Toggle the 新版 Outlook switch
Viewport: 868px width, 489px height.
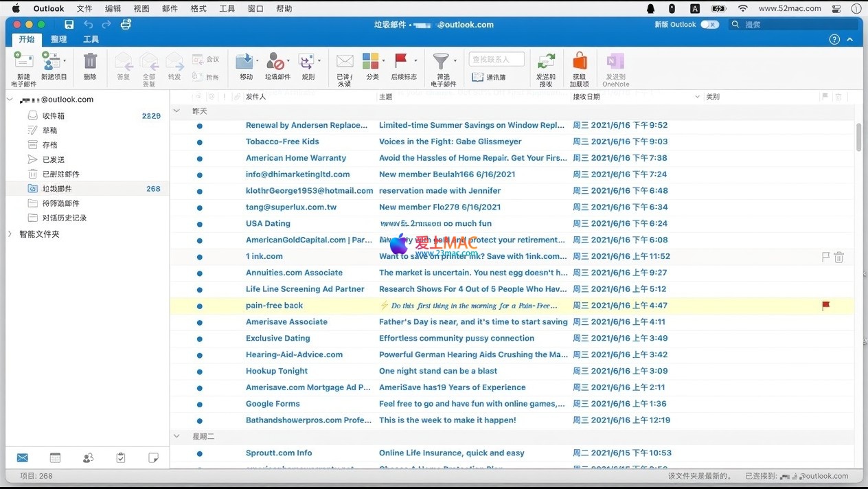[709, 25]
